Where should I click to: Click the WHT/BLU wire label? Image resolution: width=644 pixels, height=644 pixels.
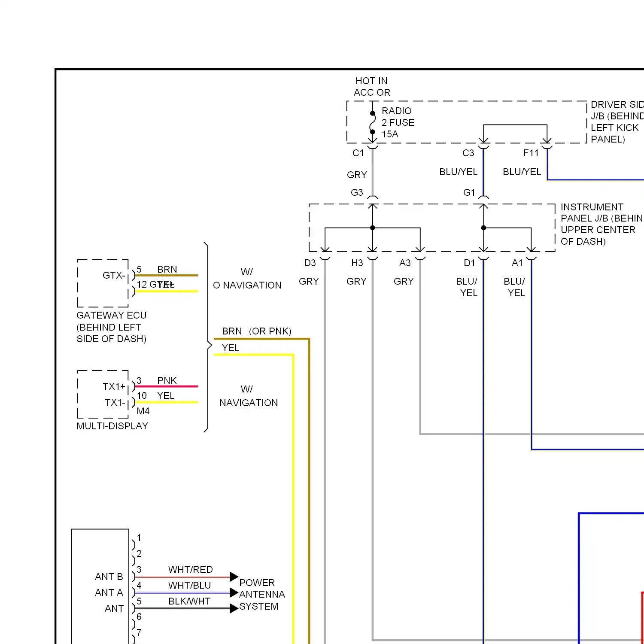[189, 586]
